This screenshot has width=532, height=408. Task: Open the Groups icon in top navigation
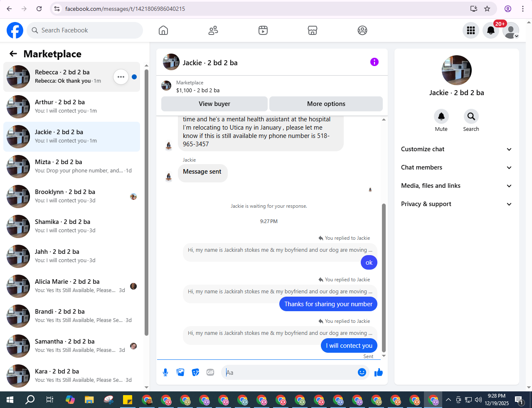click(x=362, y=30)
